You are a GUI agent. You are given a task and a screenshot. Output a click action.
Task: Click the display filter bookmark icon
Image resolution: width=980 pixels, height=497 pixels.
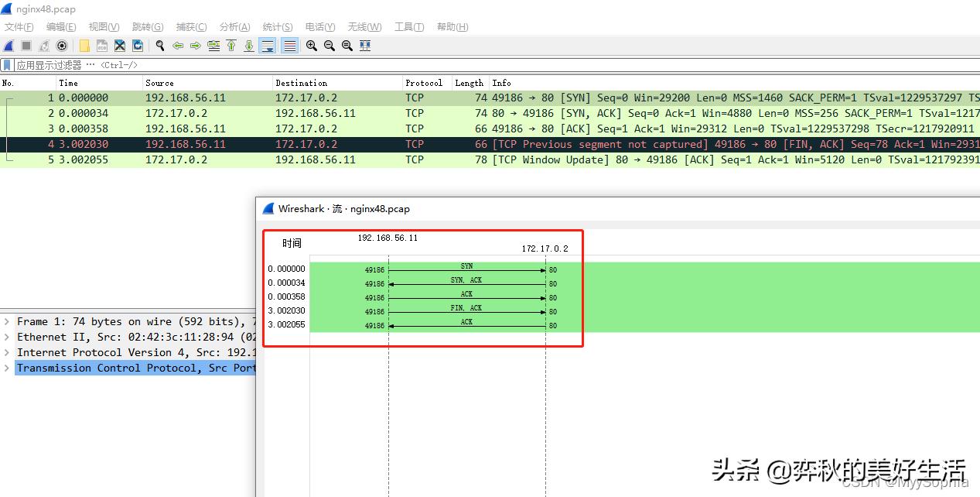(x=7, y=65)
